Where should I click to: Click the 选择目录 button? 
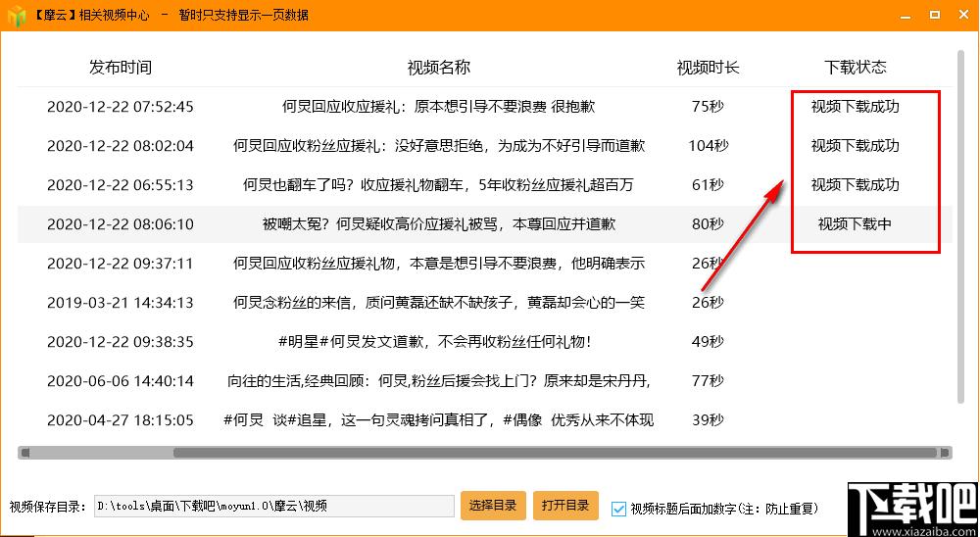pos(493,506)
